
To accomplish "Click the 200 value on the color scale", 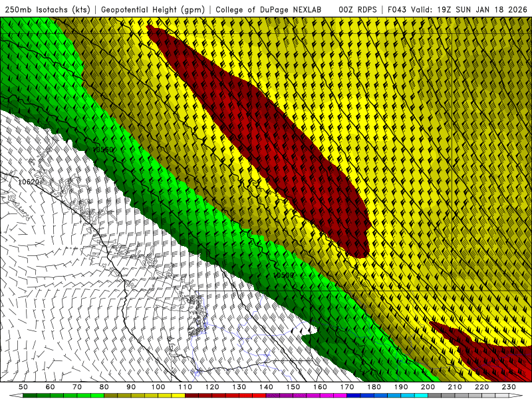I will coord(428,387).
